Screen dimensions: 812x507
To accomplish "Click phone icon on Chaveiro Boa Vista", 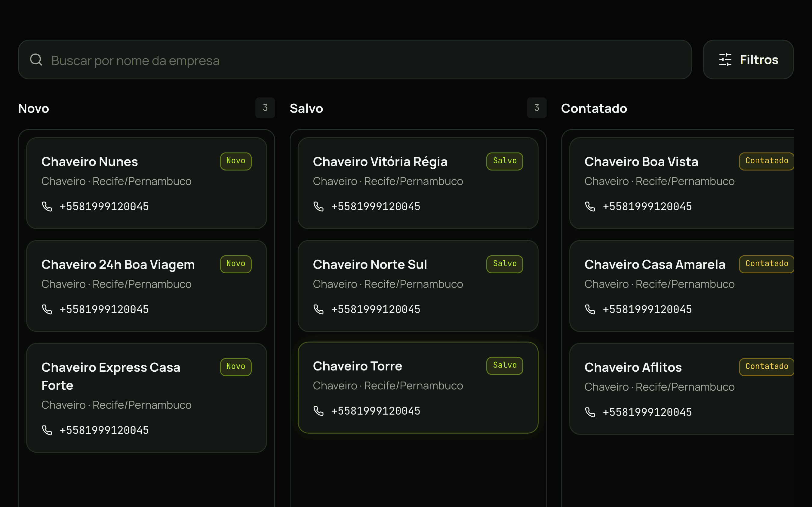I will [590, 206].
